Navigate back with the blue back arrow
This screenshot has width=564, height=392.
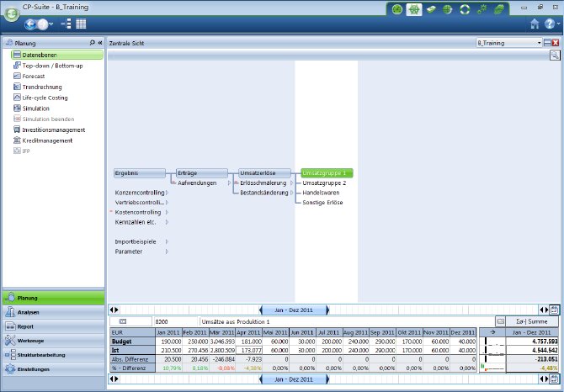tap(30, 24)
